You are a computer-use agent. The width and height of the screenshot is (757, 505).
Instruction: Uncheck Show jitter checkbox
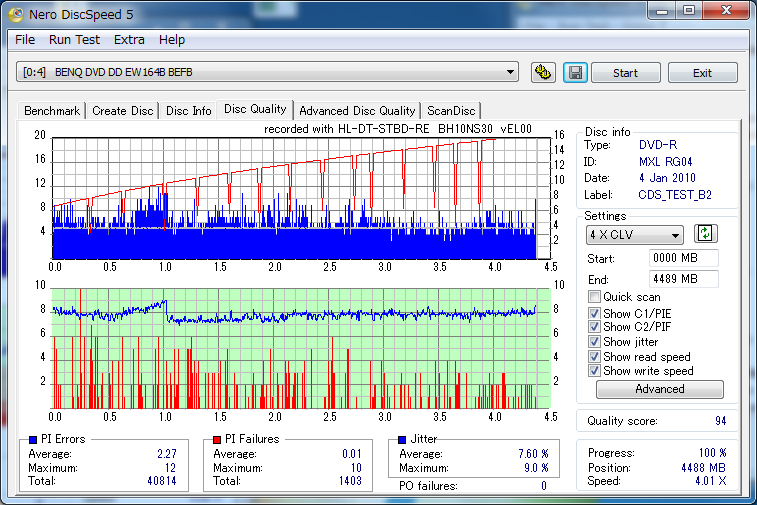[x=595, y=342]
